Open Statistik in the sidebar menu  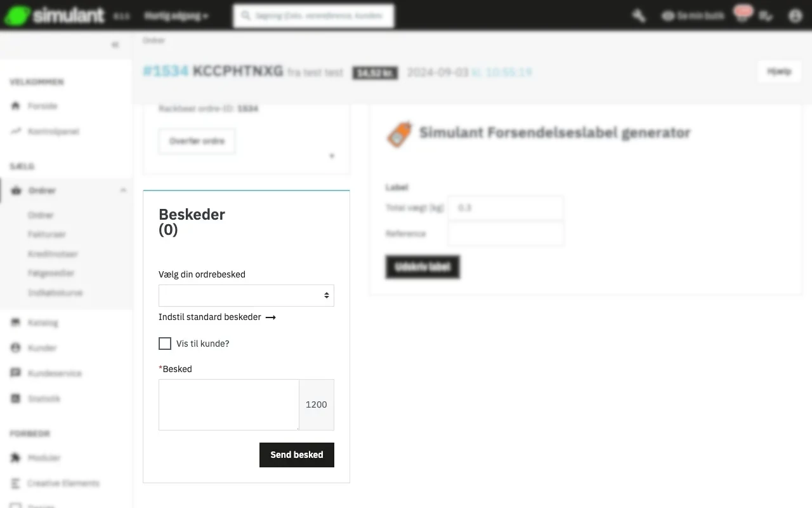(x=44, y=399)
